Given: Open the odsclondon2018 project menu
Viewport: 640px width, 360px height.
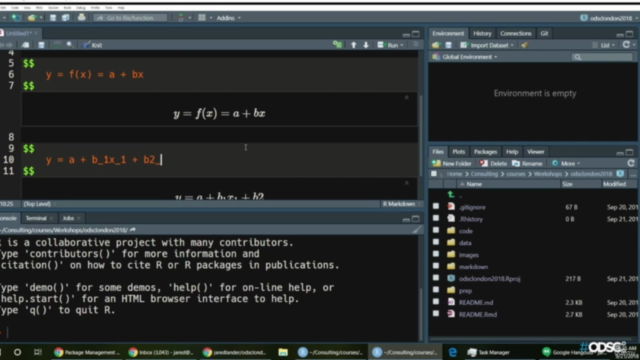Looking at the screenshot, I should [x=608, y=18].
